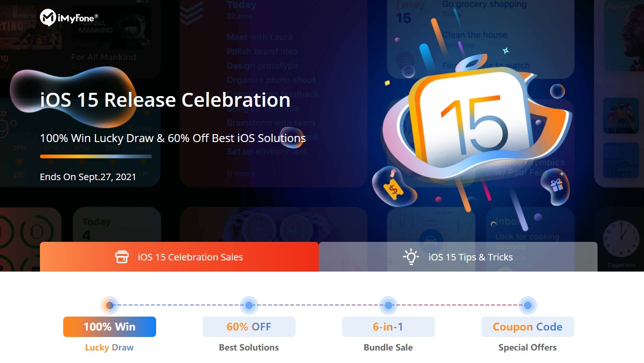Click the gift bubble icon near the 15 graphic
This screenshot has height=363, width=644.
tap(556, 187)
